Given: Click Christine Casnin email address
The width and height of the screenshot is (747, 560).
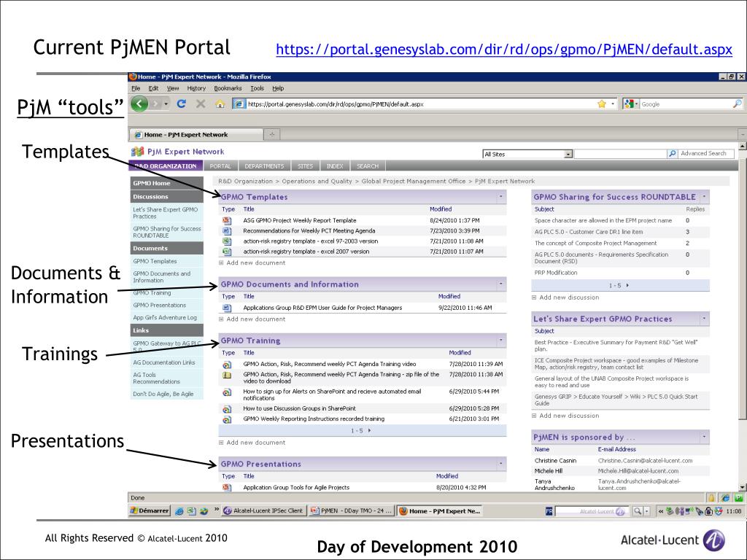Looking at the screenshot, I should (x=645, y=461).
